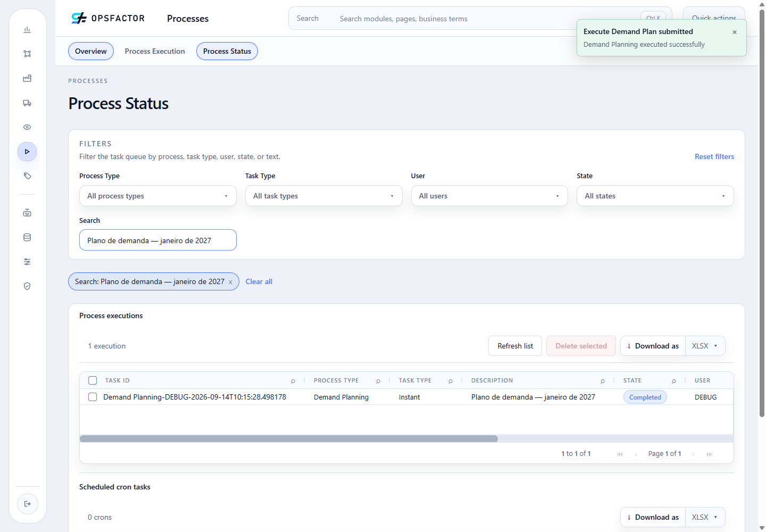Image resolution: width=766 pixels, height=532 pixels.
Task: Dismiss the Execute Demand Plan notification
Action: point(735,32)
